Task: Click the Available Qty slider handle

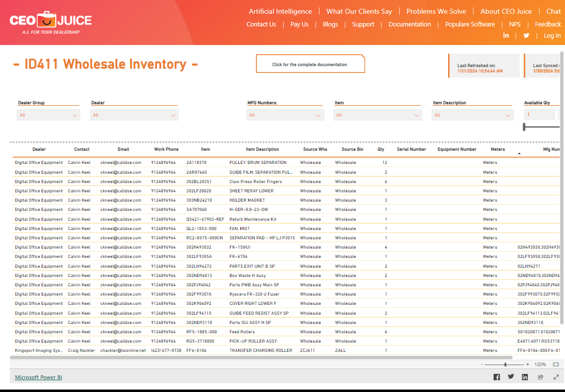Action: pyautogui.click(x=524, y=127)
